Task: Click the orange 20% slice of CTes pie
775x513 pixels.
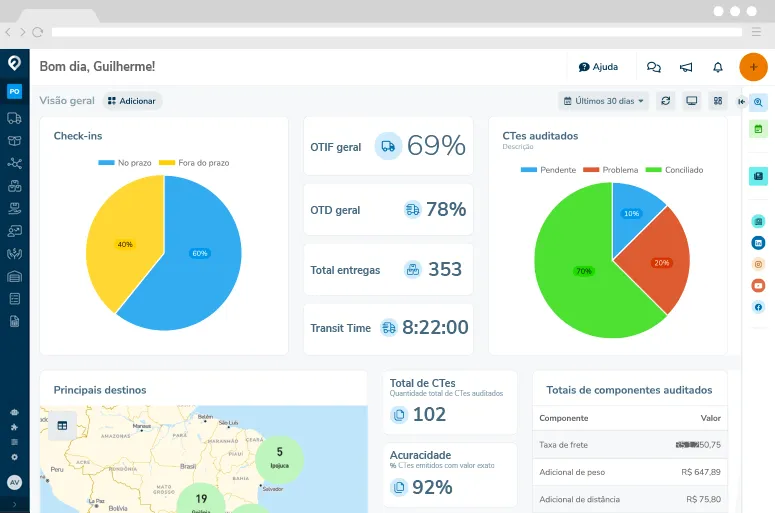Action: coord(662,263)
